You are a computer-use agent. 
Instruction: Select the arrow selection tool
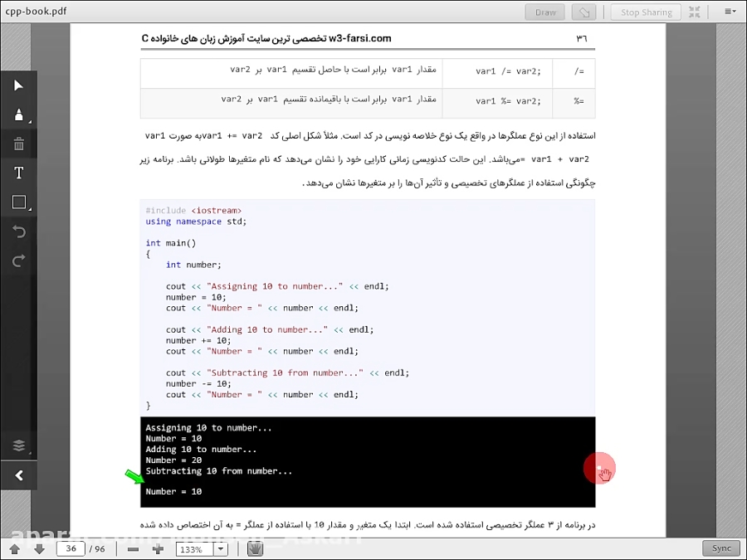coord(17,85)
